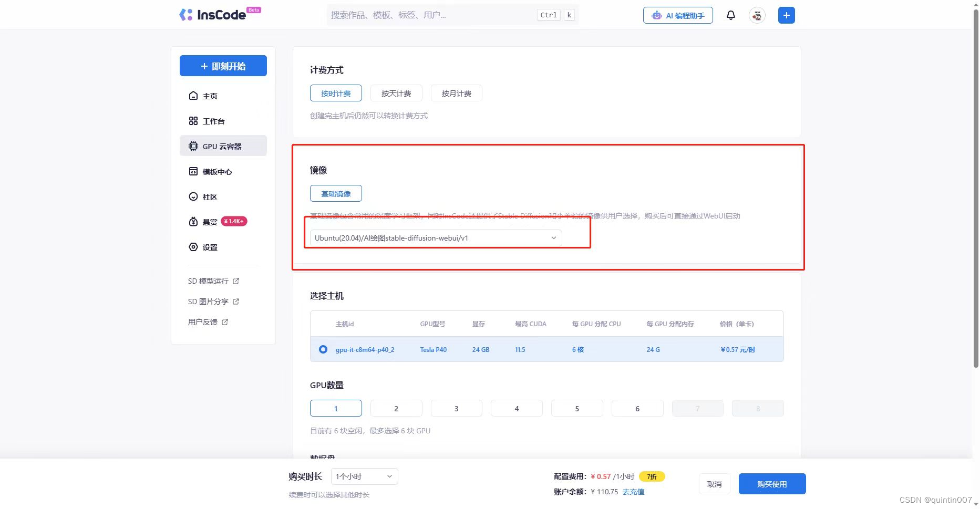This screenshot has width=980, height=509.
Task: Go to 主页 in sidebar
Action: point(223,96)
